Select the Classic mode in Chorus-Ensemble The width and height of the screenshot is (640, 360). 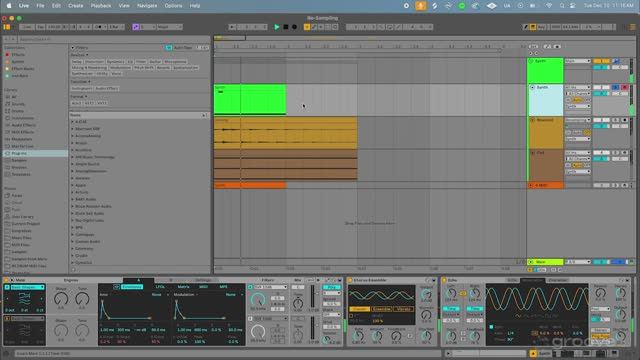coord(360,309)
